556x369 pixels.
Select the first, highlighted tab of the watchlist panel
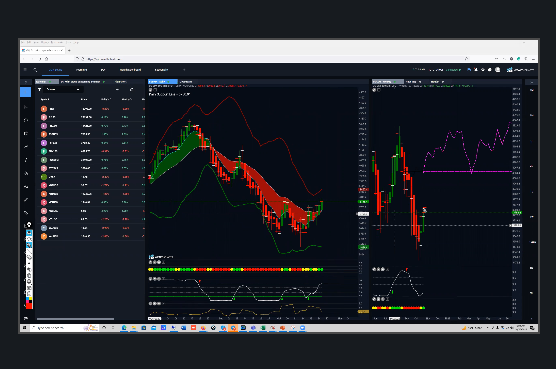coord(47,82)
